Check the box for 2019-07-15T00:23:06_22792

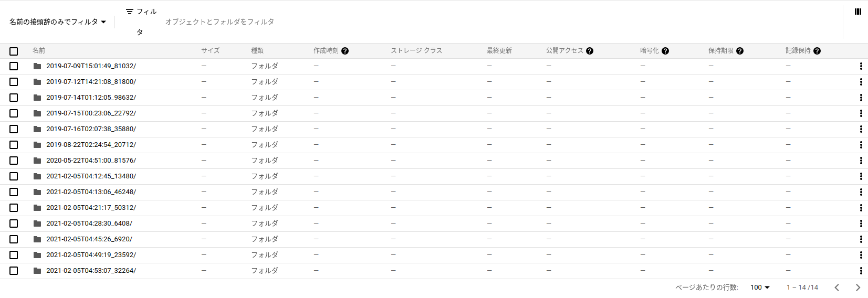14,113
